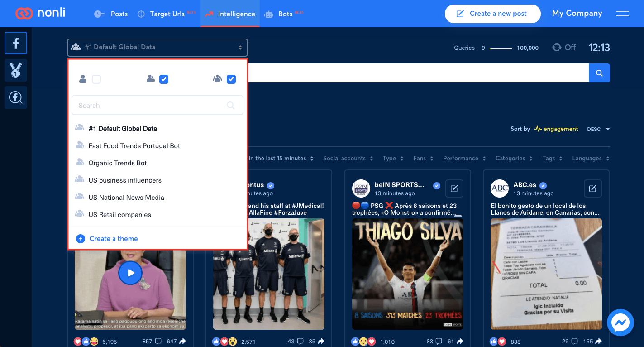
Task: Expand the Social accounts filter
Action: coord(348,159)
